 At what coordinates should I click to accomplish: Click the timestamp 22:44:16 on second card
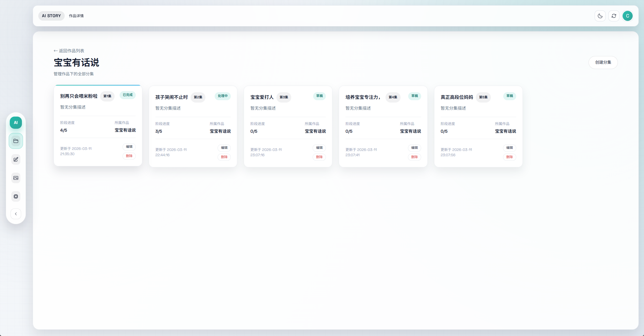[162, 155]
